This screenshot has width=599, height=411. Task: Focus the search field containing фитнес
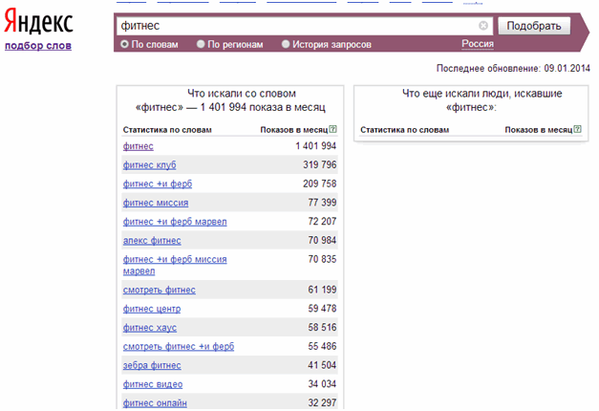(298, 26)
